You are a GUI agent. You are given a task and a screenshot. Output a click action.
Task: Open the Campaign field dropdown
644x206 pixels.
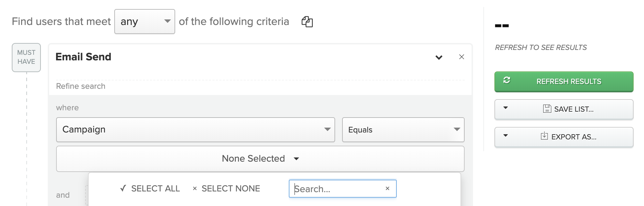196,129
